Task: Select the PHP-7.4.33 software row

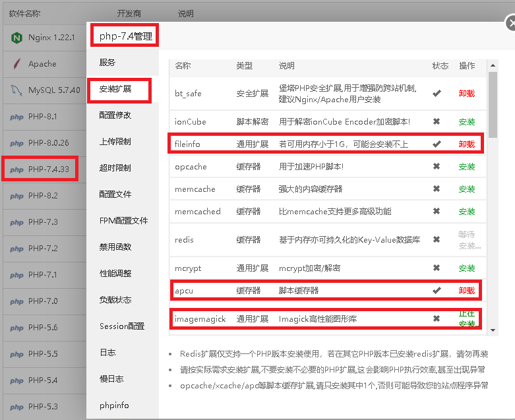Action: pos(45,169)
